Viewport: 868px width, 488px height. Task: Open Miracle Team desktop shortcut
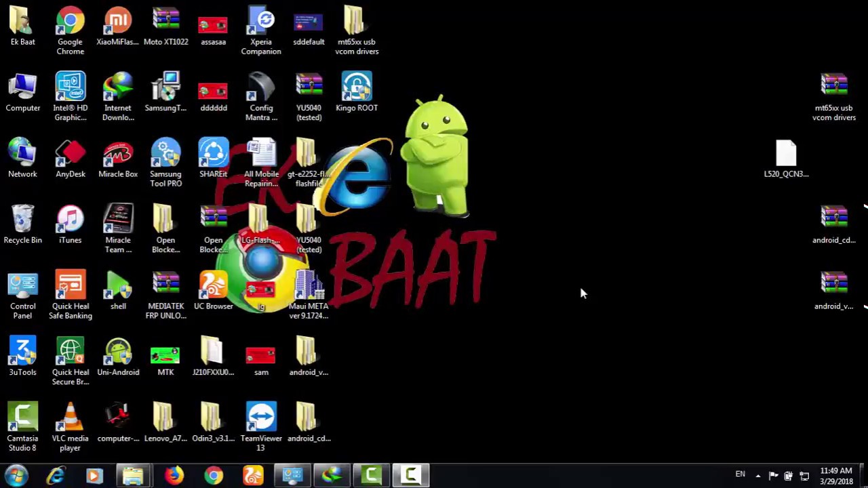click(118, 229)
